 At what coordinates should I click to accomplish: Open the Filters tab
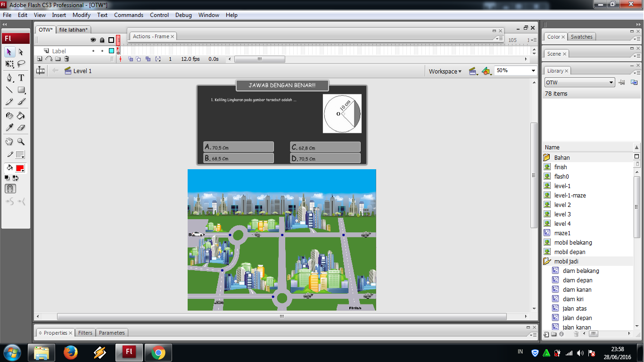pyautogui.click(x=85, y=333)
